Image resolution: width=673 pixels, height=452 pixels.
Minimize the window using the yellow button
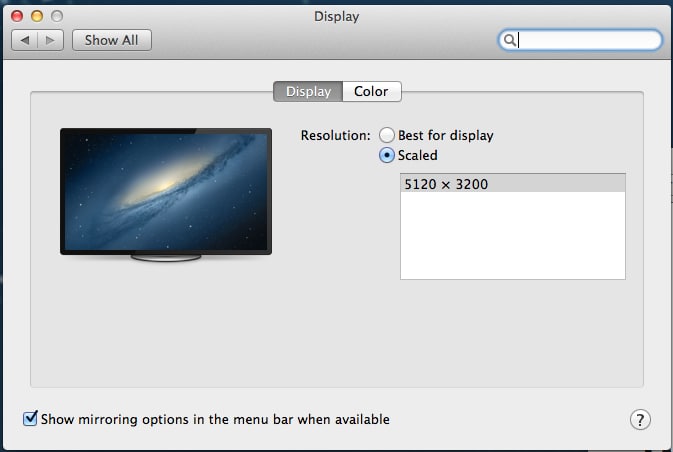tap(37, 16)
